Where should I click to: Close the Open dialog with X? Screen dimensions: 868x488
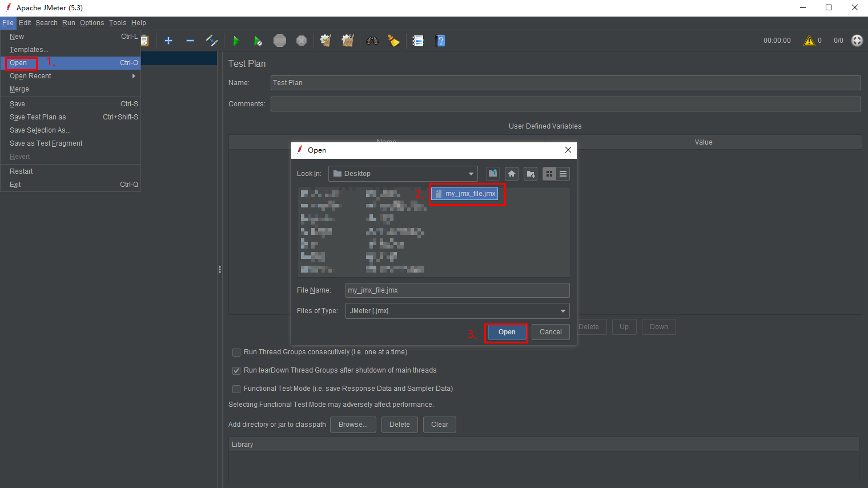[x=568, y=150]
